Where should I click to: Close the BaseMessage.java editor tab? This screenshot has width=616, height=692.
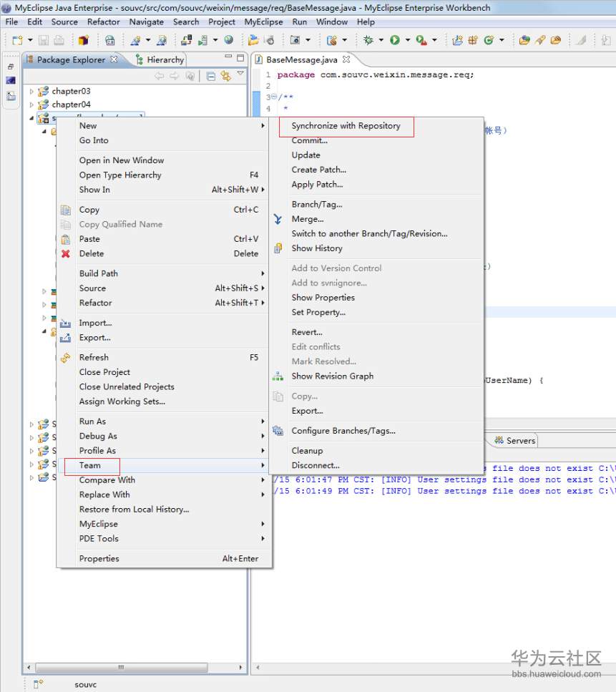tap(346, 59)
